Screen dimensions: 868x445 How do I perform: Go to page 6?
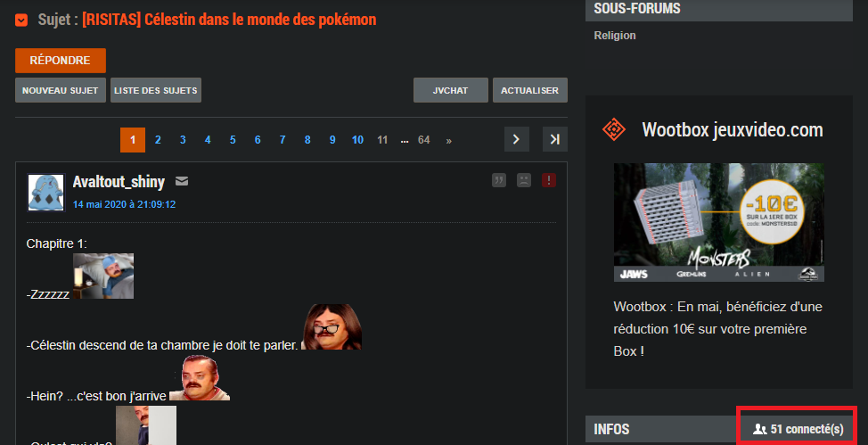258,140
